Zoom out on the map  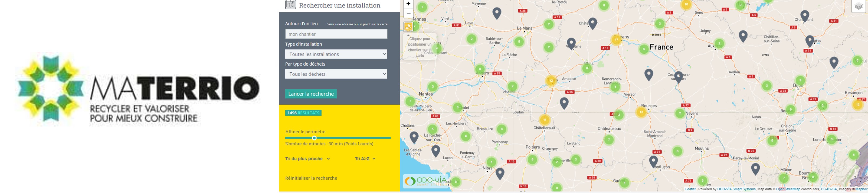click(x=408, y=13)
